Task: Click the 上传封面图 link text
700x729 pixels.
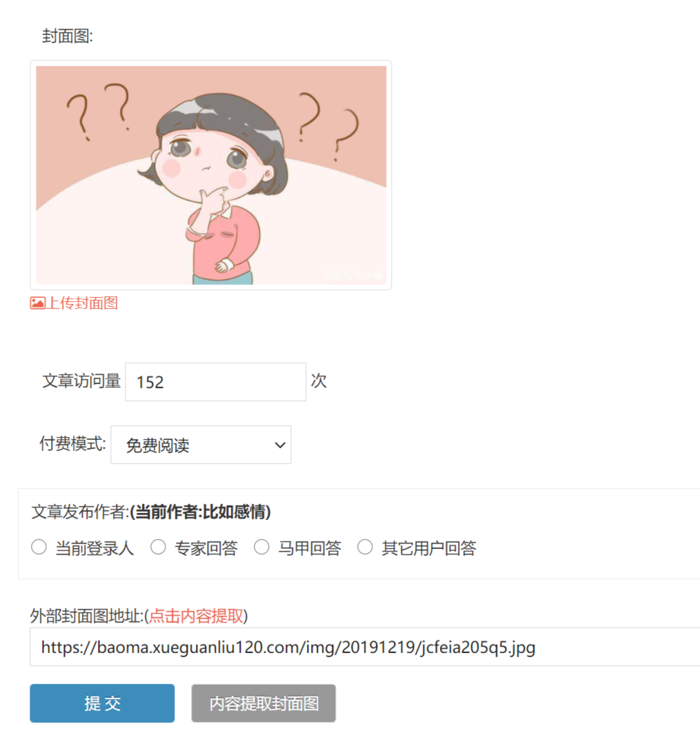Action: click(x=82, y=303)
